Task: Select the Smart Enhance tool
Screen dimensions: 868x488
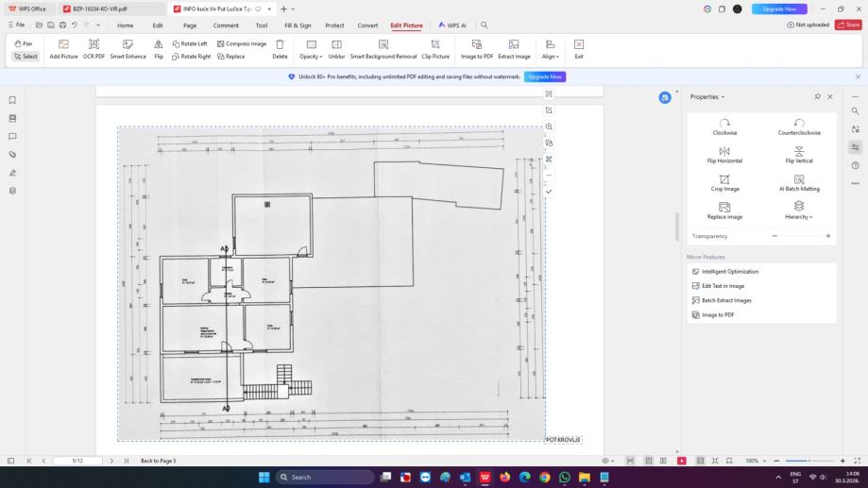Action: coord(128,44)
